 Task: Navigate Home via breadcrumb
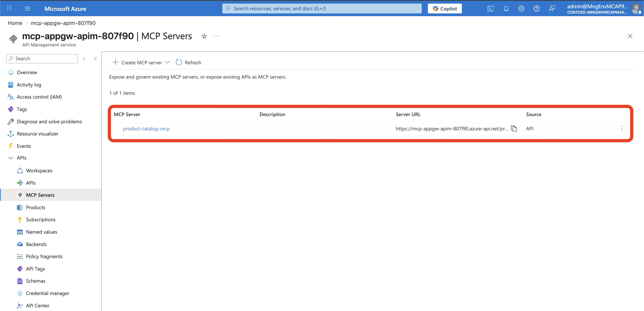pyautogui.click(x=15, y=23)
